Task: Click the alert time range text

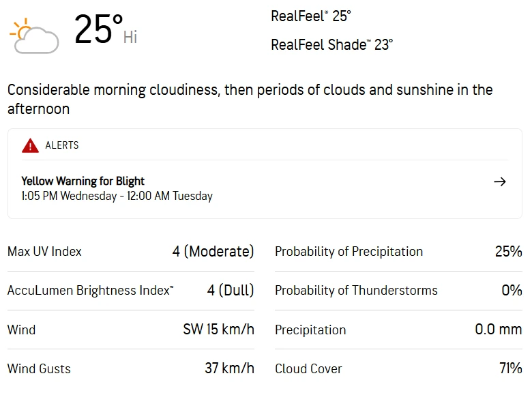Action: (117, 196)
